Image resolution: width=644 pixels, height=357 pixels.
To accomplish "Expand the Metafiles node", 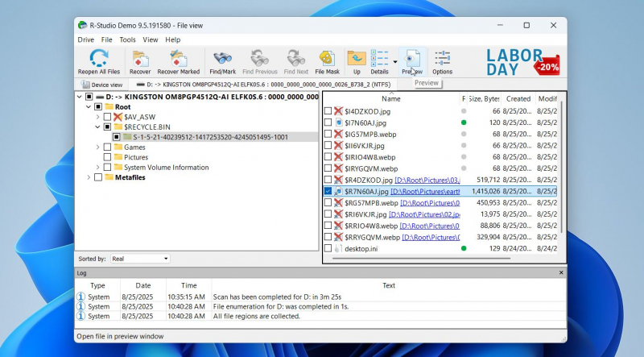I will pyautogui.click(x=89, y=177).
